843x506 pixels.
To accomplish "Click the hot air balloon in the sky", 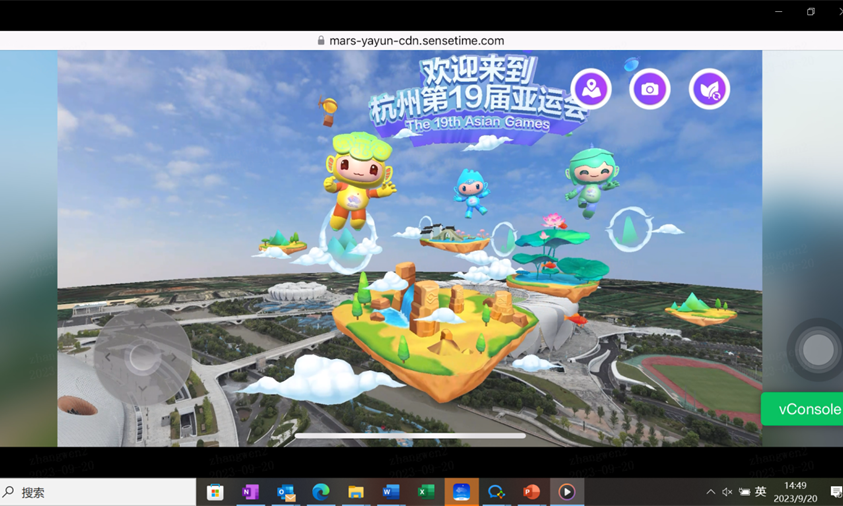I will (x=327, y=111).
